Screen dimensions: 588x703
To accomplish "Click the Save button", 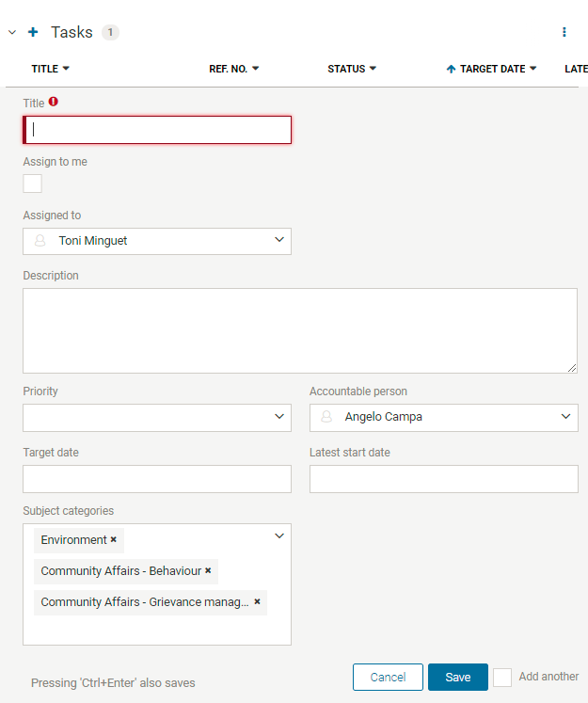I will (x=457, y=677).
